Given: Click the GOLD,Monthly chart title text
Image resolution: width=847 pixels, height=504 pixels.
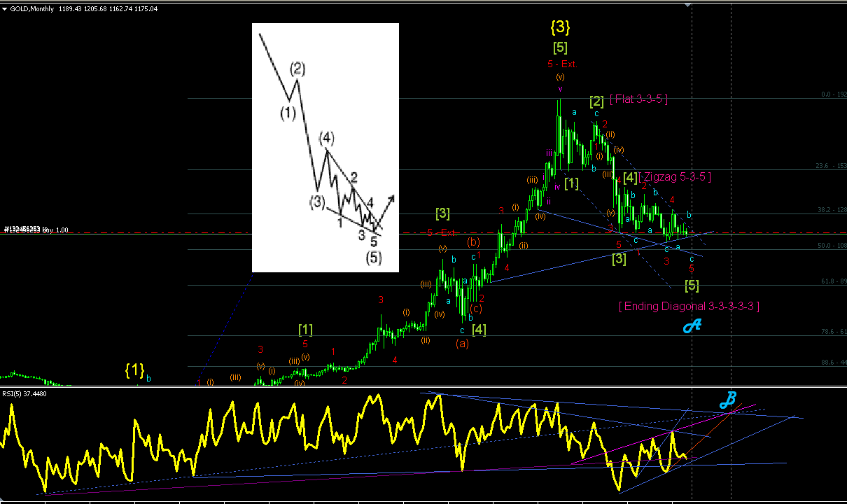Looking at the screenshot, I should 33,8.
